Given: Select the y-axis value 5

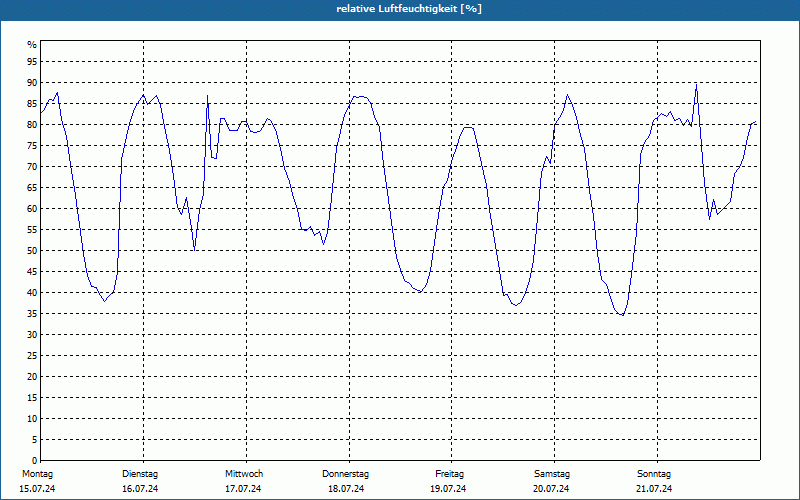Looking at the screenshot, I should 35,440.
